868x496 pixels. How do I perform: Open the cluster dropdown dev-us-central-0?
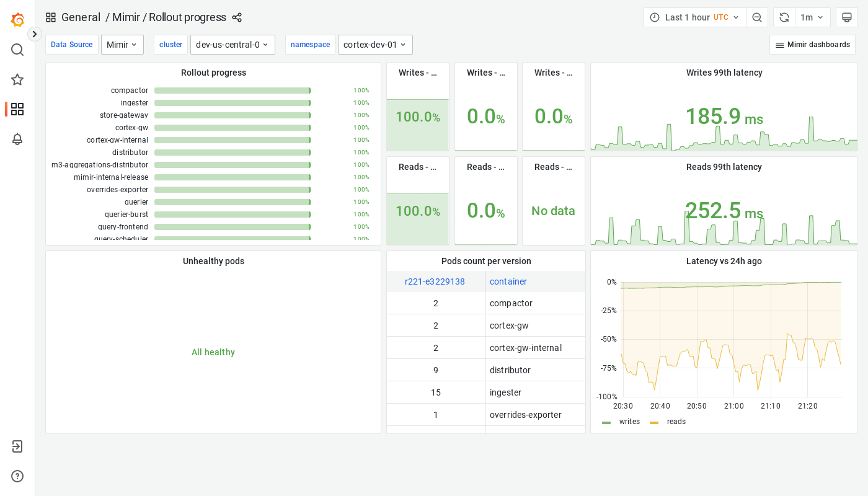coord(232,45)
